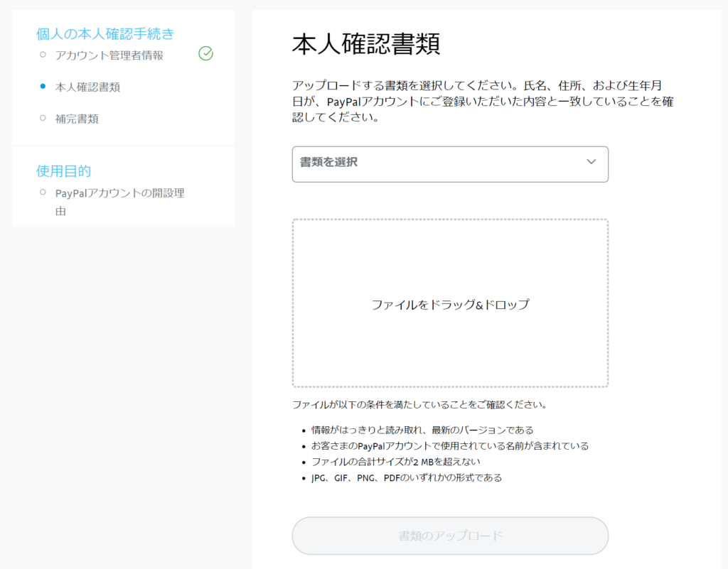
Task: Click the upload instruction paragraph under the title
Action: 483,102
